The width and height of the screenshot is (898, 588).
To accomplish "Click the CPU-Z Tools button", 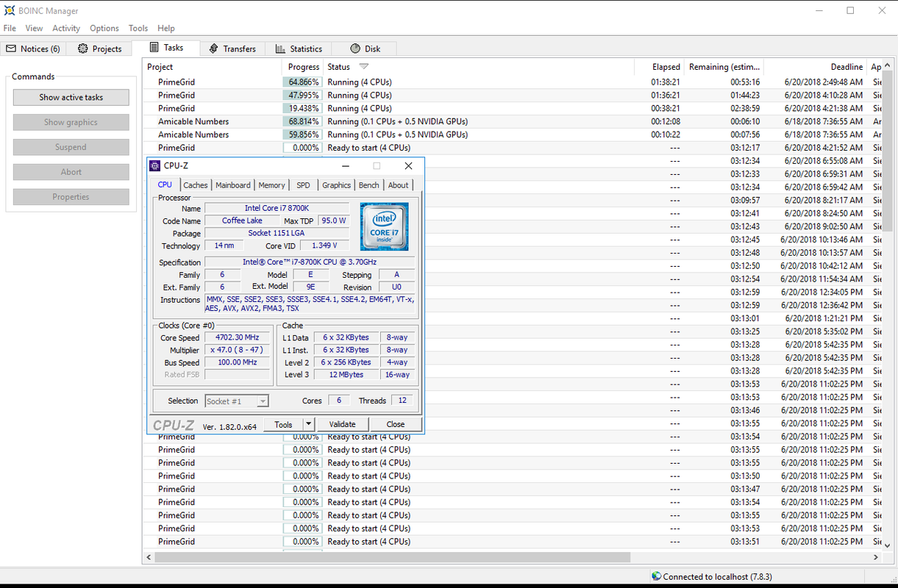I will (x=283, y=424).
